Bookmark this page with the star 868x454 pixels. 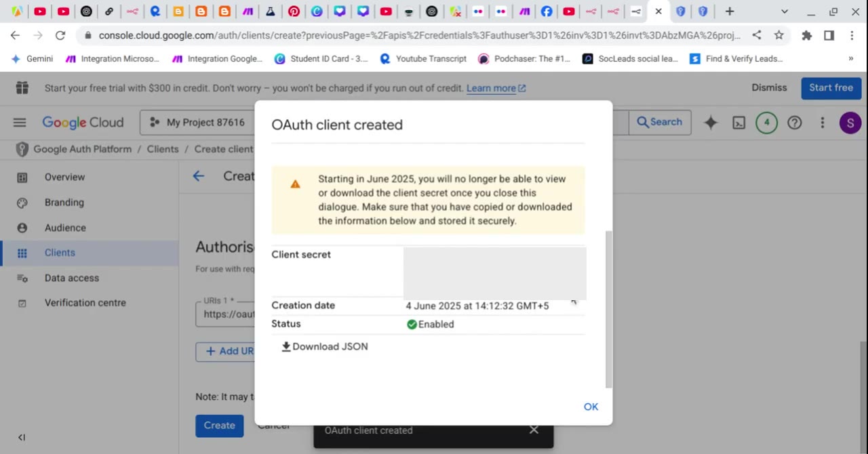click(779, 35)
